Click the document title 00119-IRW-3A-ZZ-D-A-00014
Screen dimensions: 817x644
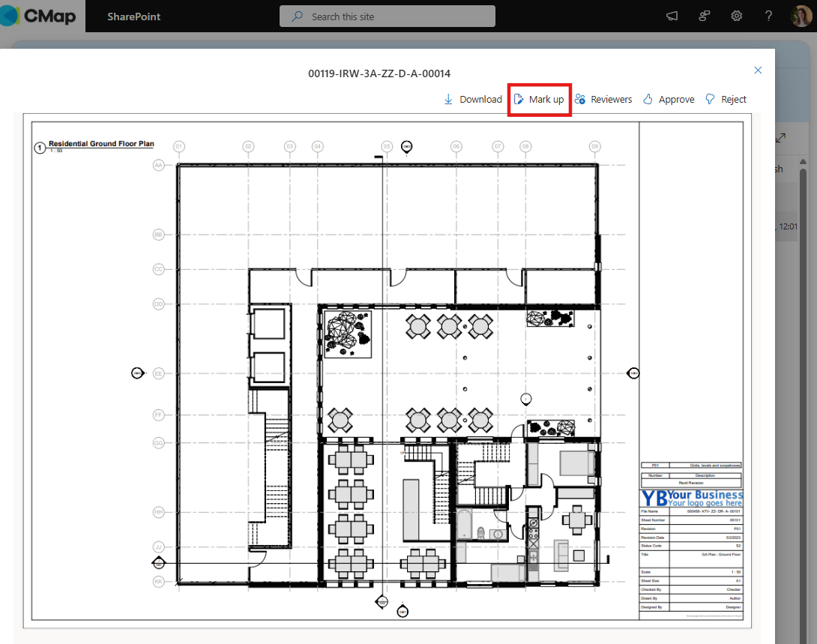coord(379,73)
